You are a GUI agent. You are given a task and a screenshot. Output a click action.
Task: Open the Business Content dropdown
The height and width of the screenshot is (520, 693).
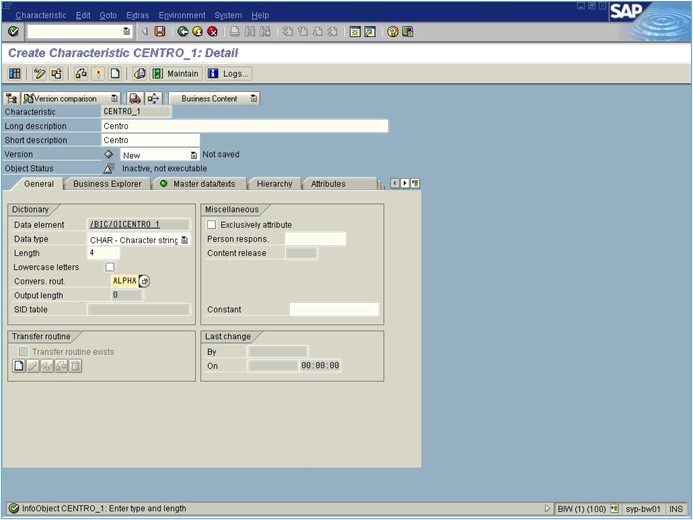coord(253,99)
